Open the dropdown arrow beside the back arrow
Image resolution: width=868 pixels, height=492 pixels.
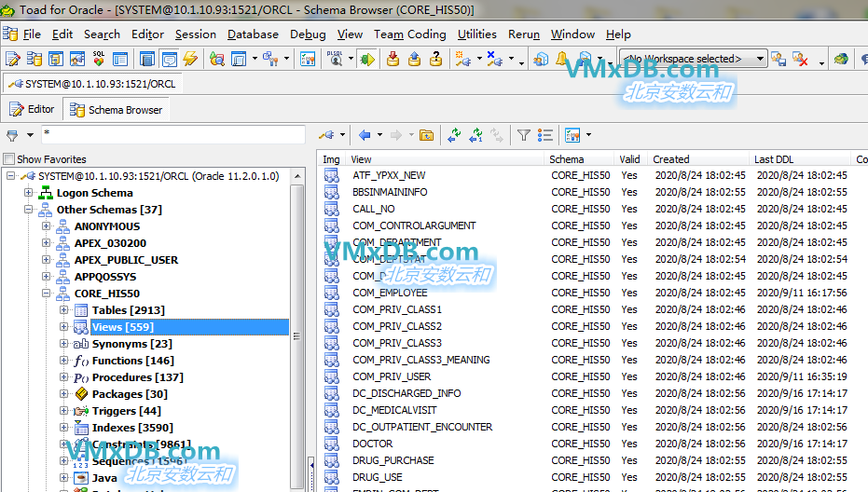(379, 135)
